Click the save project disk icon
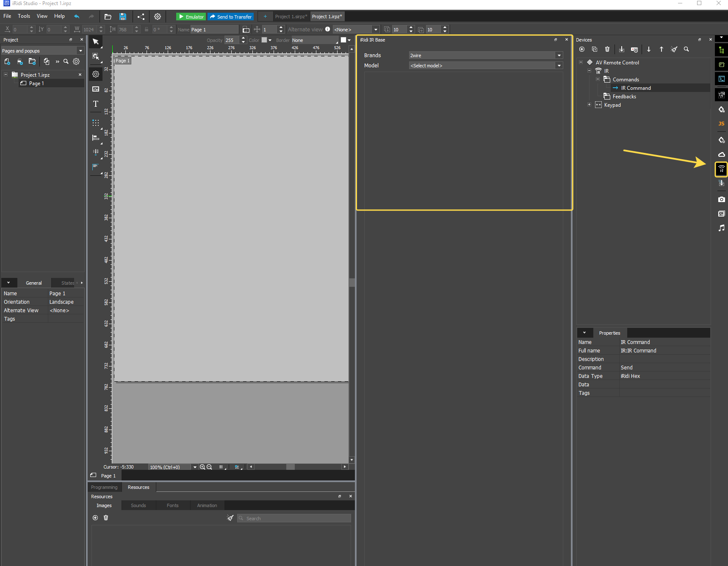This screenshot has height=566, width=728. click(123, 17)
